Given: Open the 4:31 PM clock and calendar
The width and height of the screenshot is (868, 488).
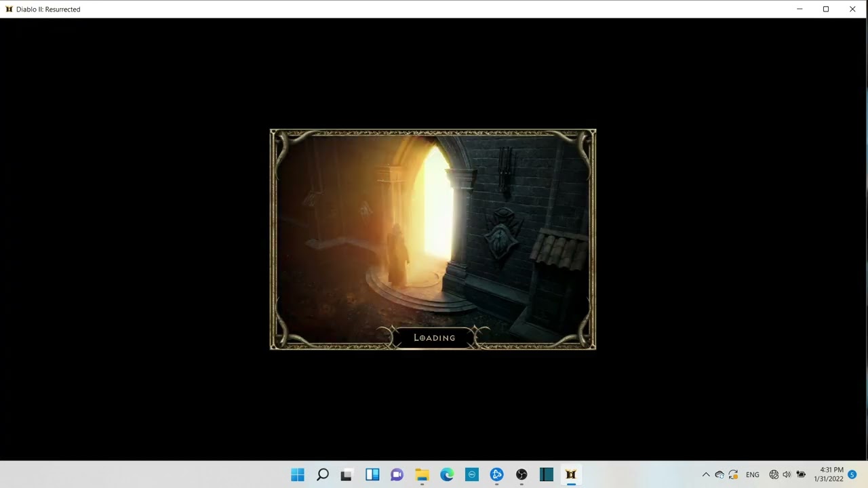Looking at the screenshot, I should tap(829, 474).
